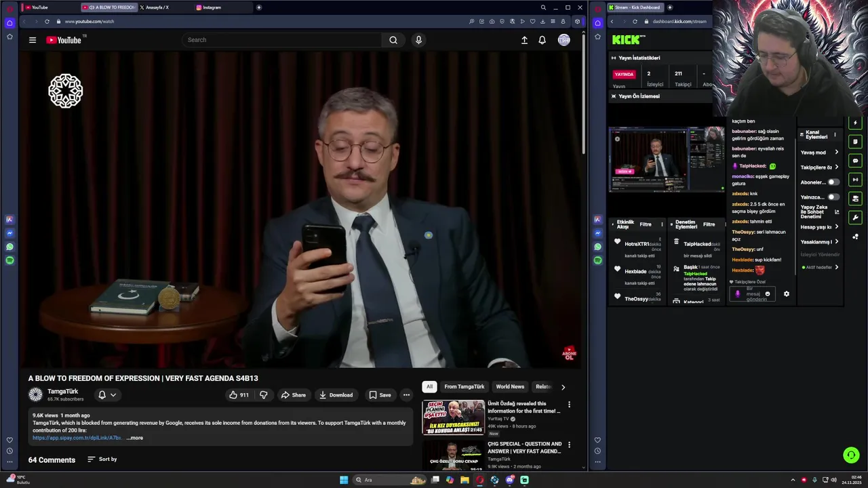This screenshot has height=488, width=868.
Task: Open the weather widget in taskbar
Action: 16,480
